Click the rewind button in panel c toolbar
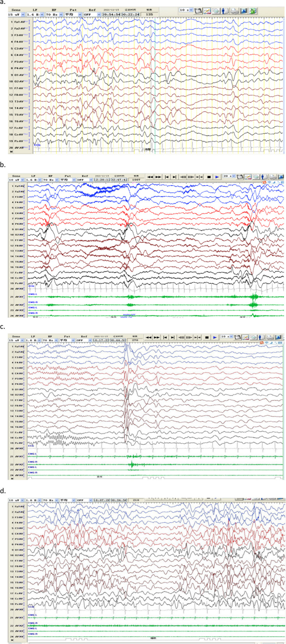 [148, 337]
